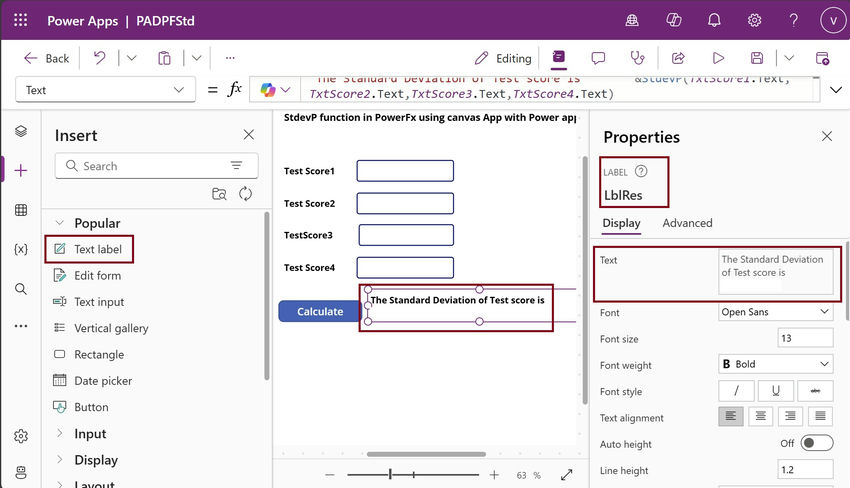Screen dimensions: 850x488
Task: Click the Editing mode button
Action: click(503, 58)
